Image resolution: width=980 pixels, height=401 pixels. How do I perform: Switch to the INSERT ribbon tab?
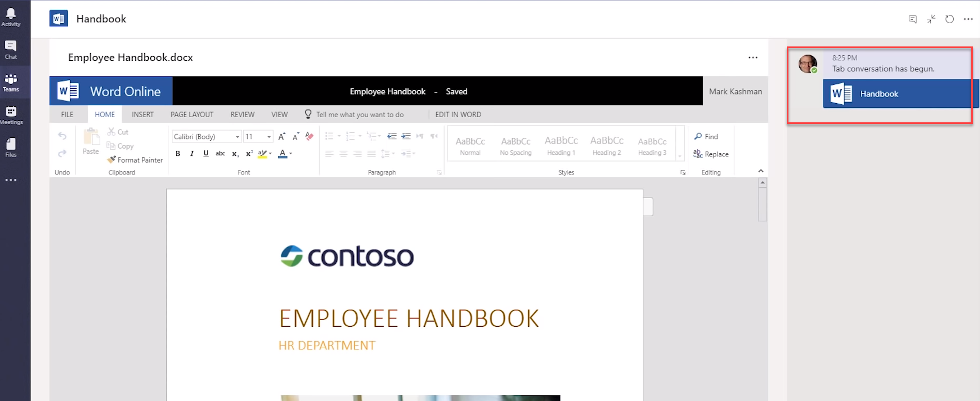point(143,115)
